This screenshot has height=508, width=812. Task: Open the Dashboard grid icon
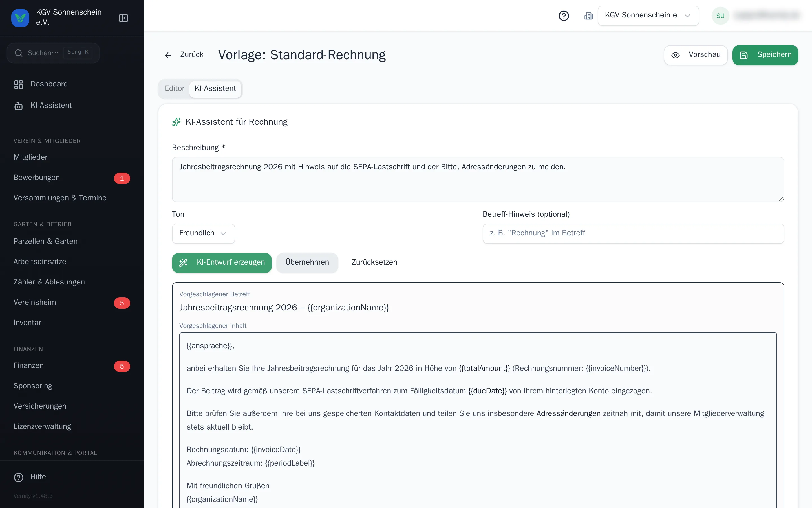click(x=18, y=84)
